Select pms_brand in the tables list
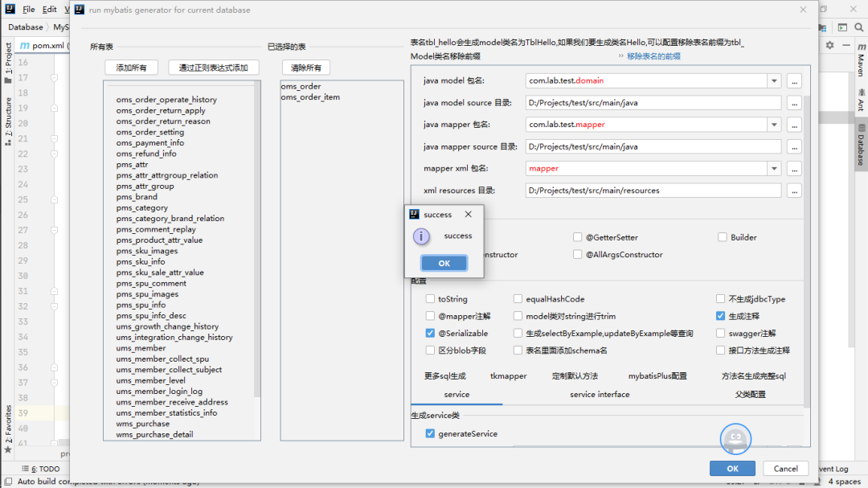The width and height of the screenshot is (868, 488). tap(135, 197)
